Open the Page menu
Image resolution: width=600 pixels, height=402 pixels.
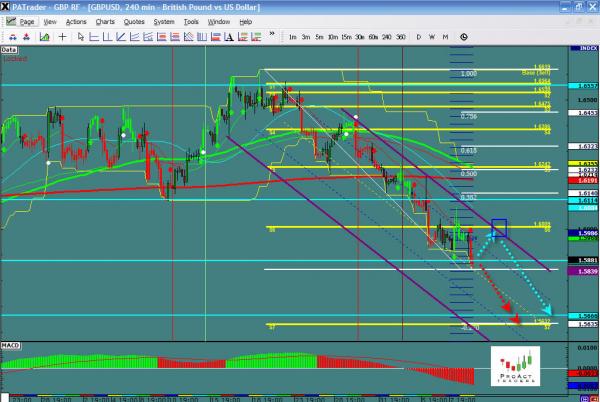click(27, 20)
